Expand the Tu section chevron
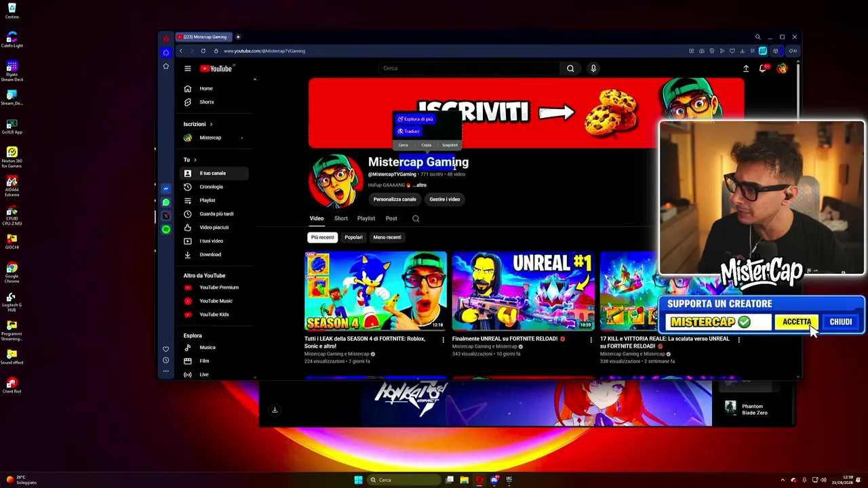This screenshot has height=488, width=868. pyautogui.click(x=195, y=160)
